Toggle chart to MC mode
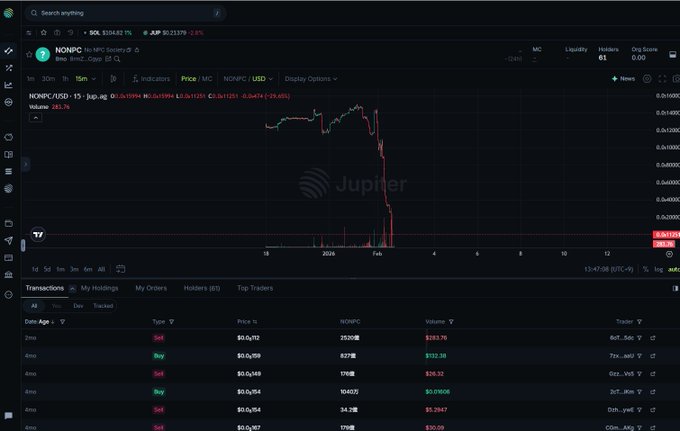 click(x=207, y=78)
